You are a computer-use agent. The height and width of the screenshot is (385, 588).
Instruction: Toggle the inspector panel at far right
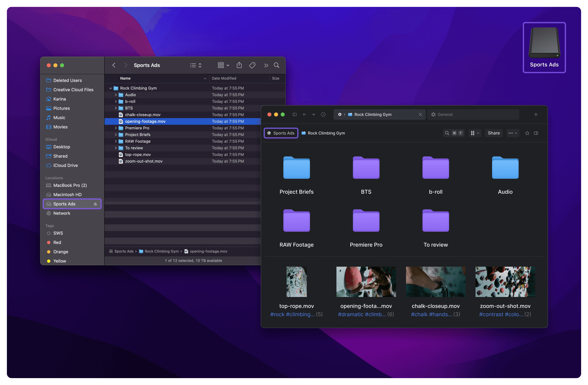coord(536,133)
